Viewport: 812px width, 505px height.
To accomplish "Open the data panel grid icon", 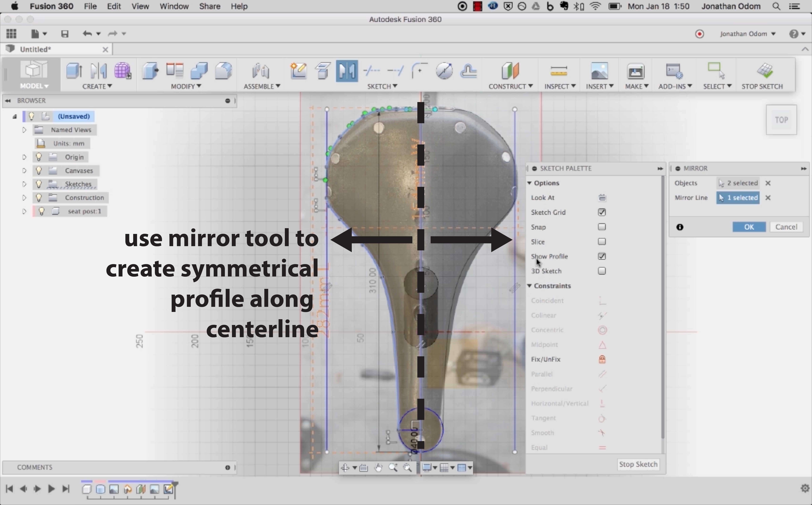I will (x=11, y=33).
